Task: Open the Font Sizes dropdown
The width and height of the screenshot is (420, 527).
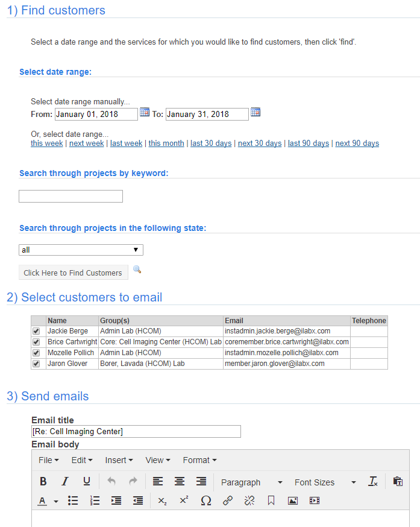Action: (325, 482)
